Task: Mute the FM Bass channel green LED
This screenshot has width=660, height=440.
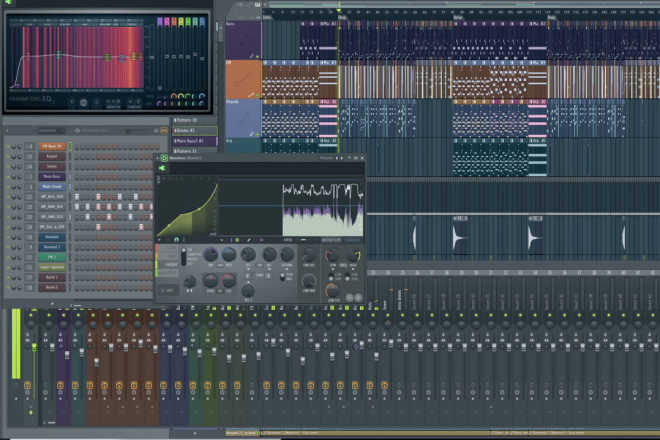Action: pyautogui.click(x=8, y=147)
